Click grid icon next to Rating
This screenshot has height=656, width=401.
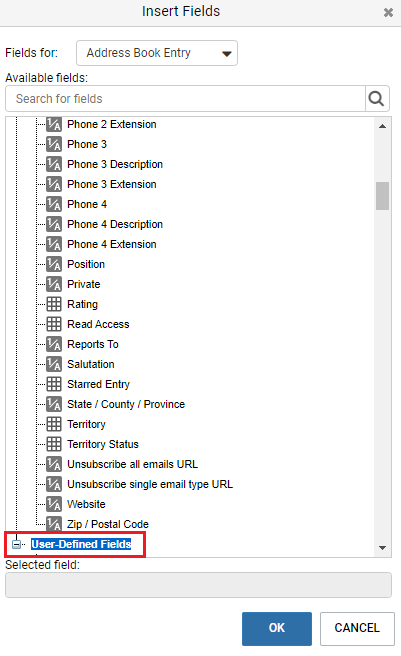coord(54,304)
